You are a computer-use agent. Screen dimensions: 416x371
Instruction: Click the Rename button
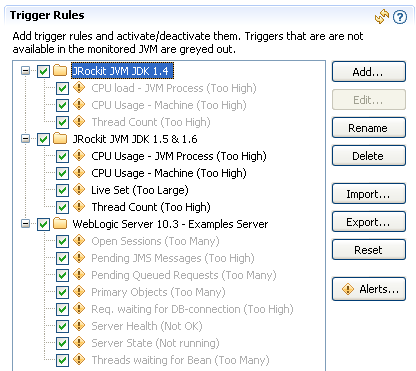point(369,128)
